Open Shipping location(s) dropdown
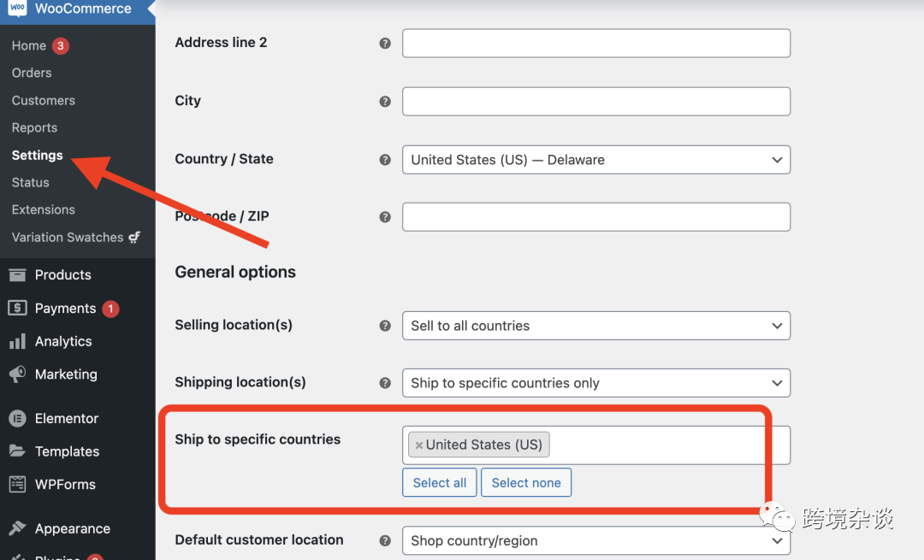Screen dimensions: 924x560 pos(595,383)
